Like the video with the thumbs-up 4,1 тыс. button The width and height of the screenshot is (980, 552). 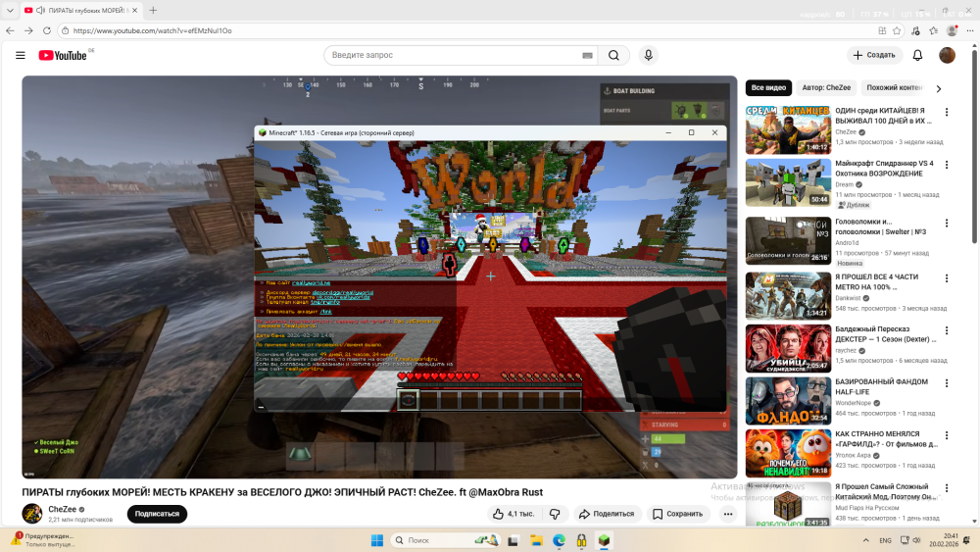tap(514, 514)
